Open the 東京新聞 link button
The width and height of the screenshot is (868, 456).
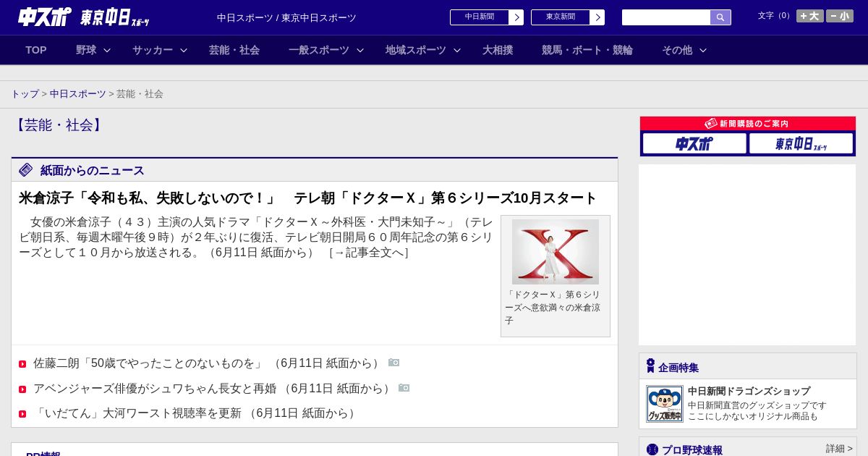[x=561, y=17]
